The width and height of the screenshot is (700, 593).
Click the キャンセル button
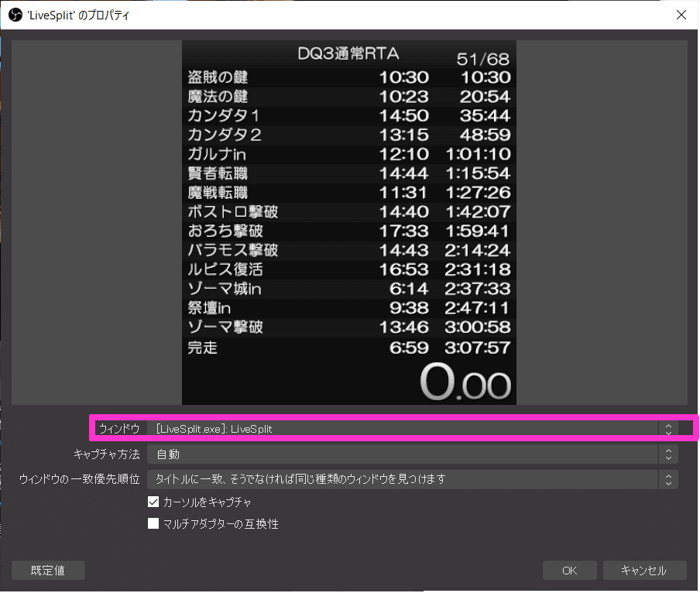[x=645, y=571]
